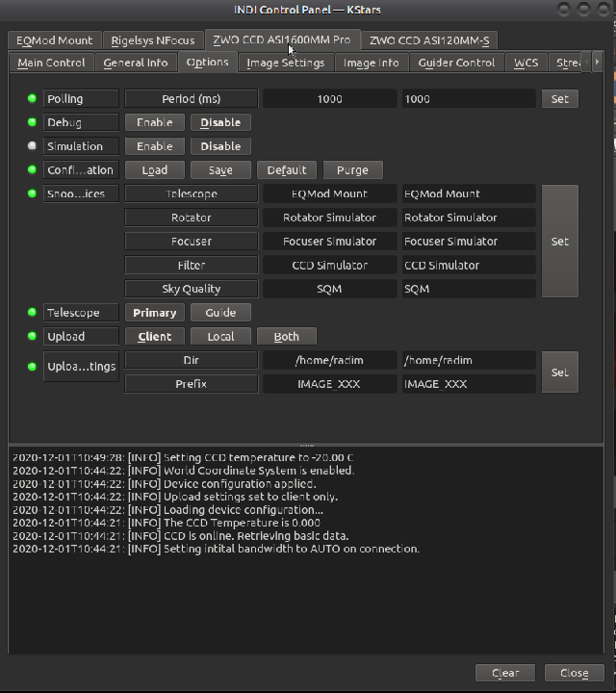Click the Configuration status indicator light

click(x=32, y=169)
